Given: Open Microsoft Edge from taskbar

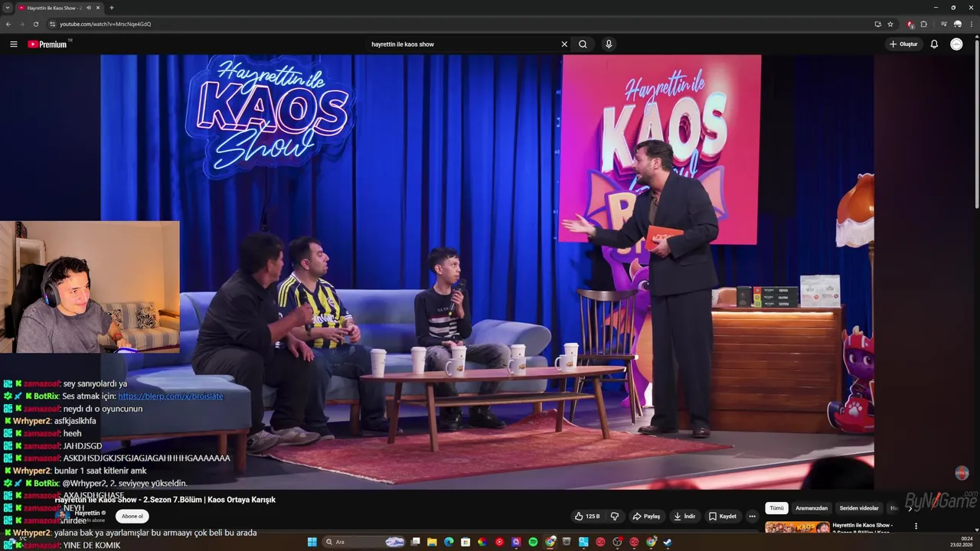Looking at the screenshot, I should pyautogui.click(x=449, y=542).
